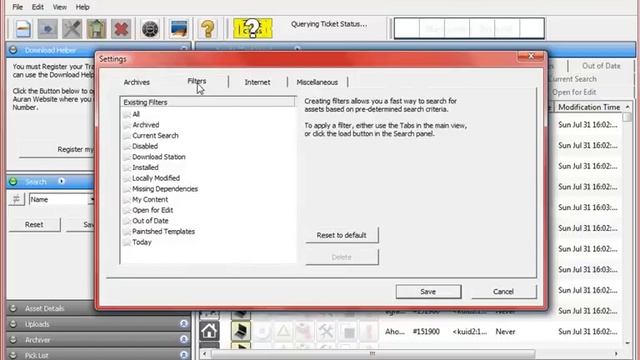Screen dimensions: 640x360
Task: Click the round icon right of Uploads
Action: (x=184, y=324)
